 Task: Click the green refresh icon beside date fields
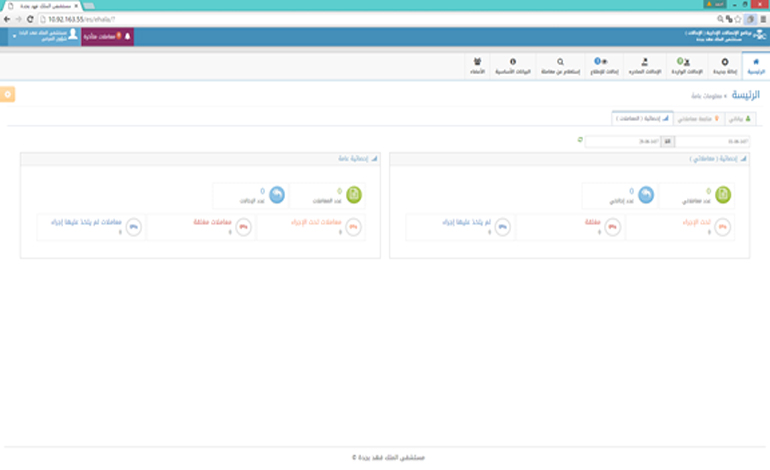click(580, 140)
